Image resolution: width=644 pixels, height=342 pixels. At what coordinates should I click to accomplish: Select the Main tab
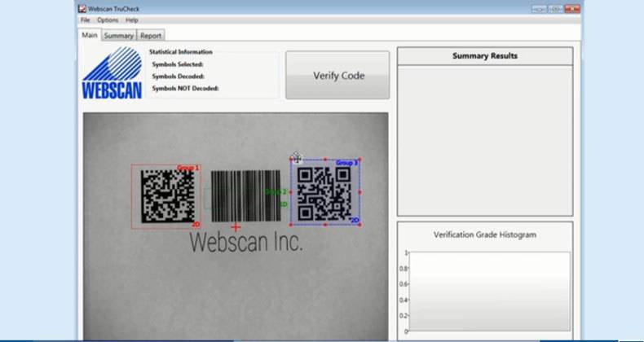(x=89, y=35)
